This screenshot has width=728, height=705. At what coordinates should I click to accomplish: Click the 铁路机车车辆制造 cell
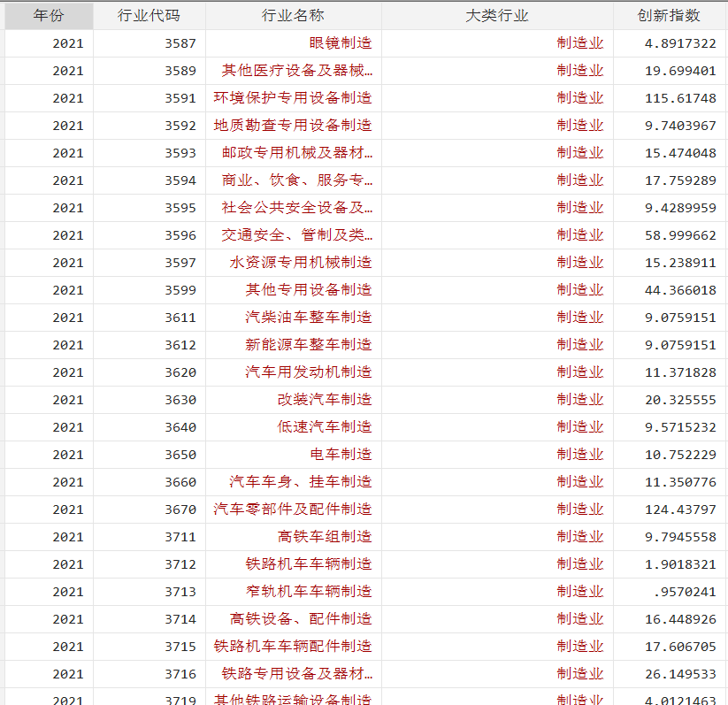point(294,564)
